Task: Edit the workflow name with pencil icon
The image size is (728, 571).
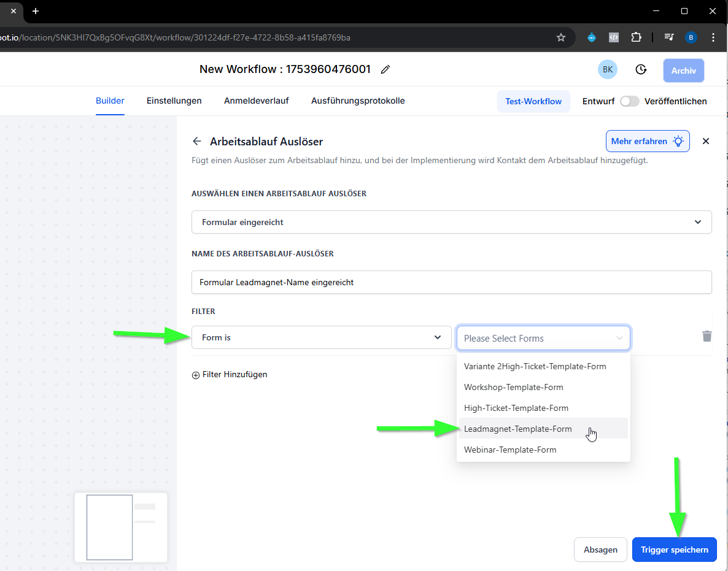Action: 385,69
